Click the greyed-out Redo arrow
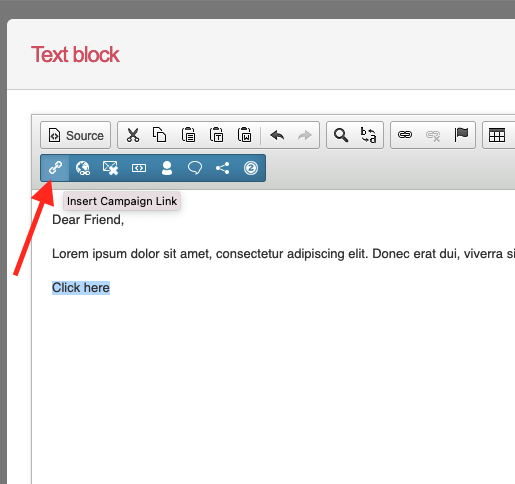The width and height of the screenshot is (515, 484). pyautogui.click(x=305, y=135)
